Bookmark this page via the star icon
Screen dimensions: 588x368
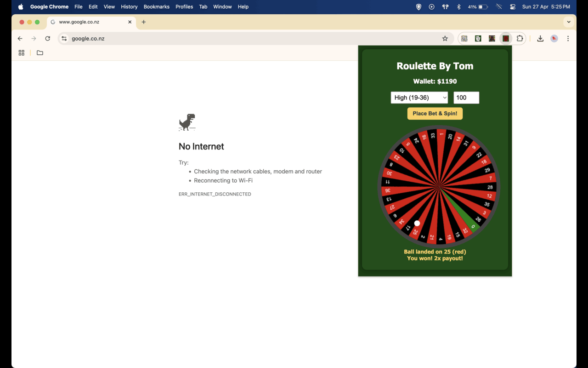tap(445, 38)
